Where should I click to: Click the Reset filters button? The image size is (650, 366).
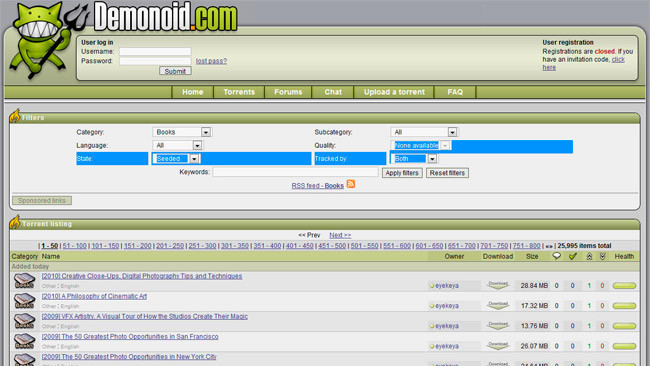pyautogui.click(x=447, y=173)
